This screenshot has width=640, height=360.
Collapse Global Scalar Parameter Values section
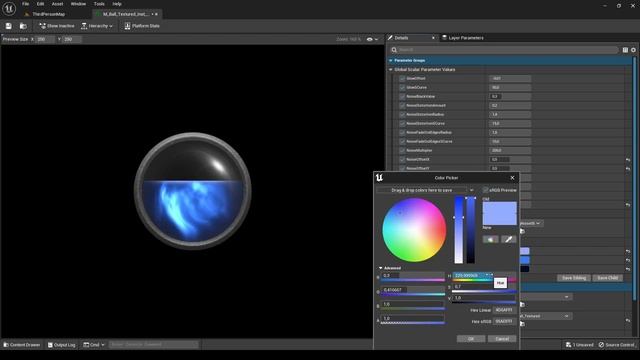(391, 70)
